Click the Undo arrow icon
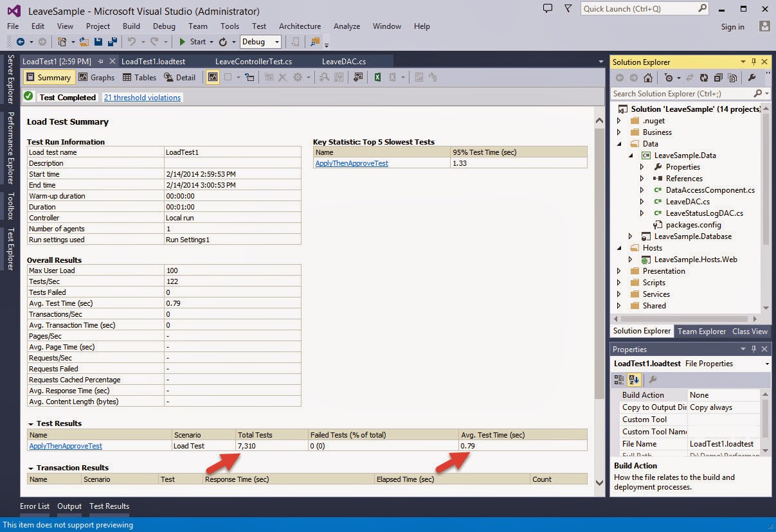The height and width of the screenshot is (532, 776). tap(132, 42)
